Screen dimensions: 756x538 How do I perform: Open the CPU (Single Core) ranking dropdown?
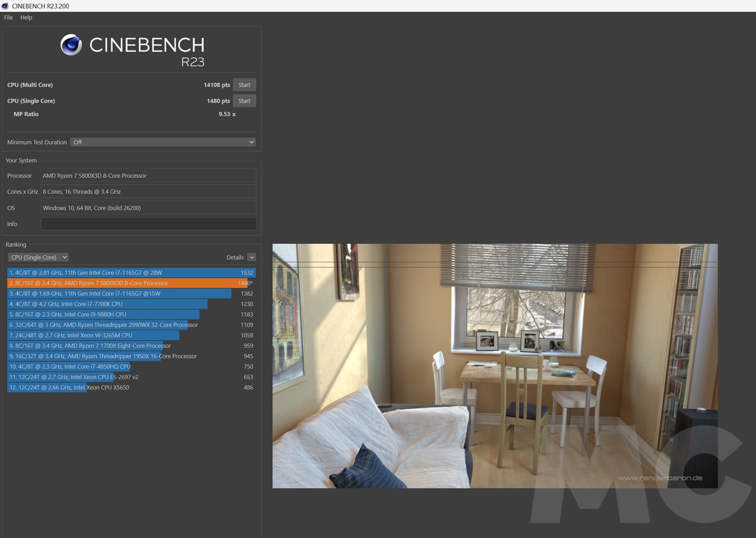[38, 257]
